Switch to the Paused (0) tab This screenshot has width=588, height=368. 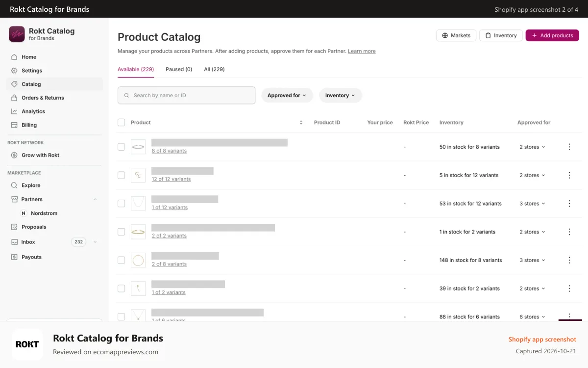[x=179, y=69]
